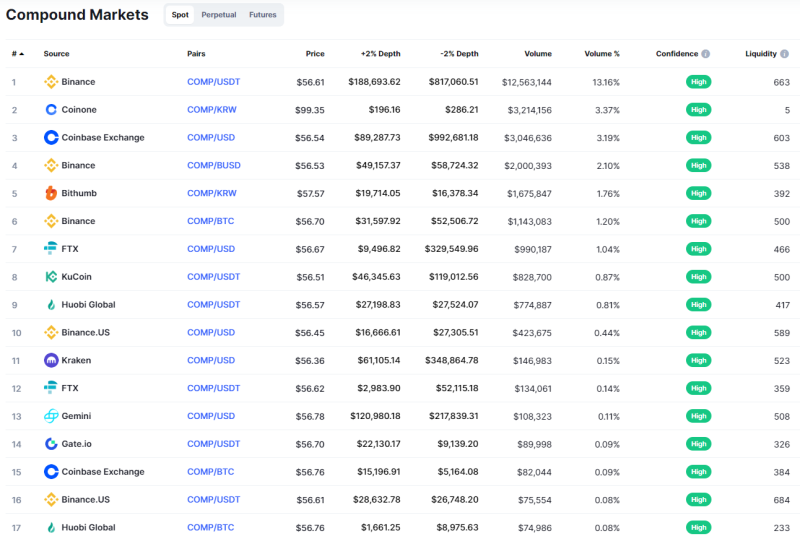Open COMP/BUSD pair link
The width and height of the screenshot is (800, 536).
tap(214, 165)
